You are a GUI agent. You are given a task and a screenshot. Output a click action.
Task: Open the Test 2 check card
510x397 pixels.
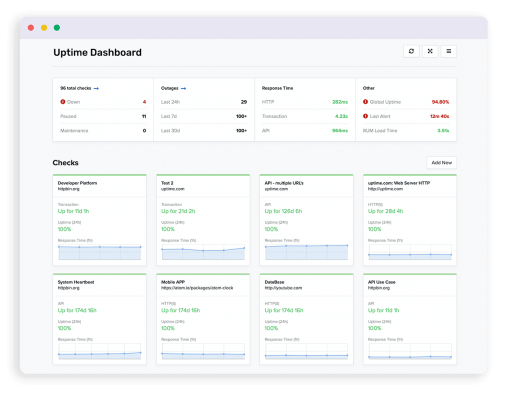203,220
